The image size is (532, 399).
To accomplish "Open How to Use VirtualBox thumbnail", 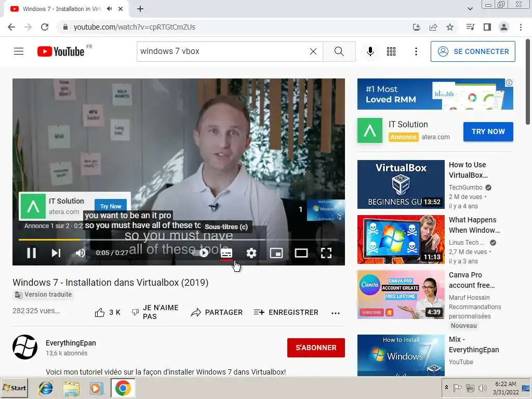I will (x=401, y=184).
